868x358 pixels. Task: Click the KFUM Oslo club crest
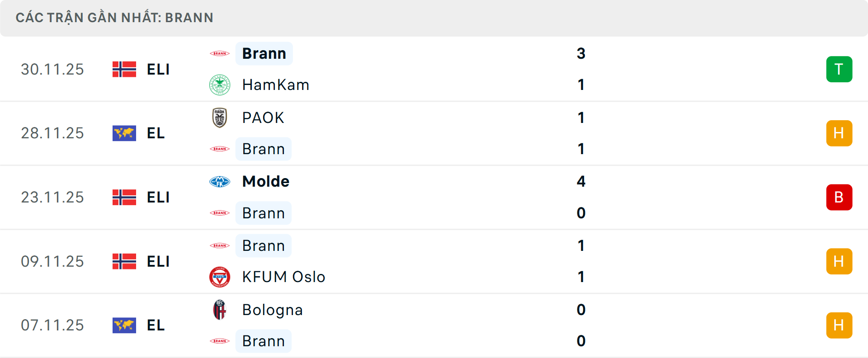click(220, 277)
